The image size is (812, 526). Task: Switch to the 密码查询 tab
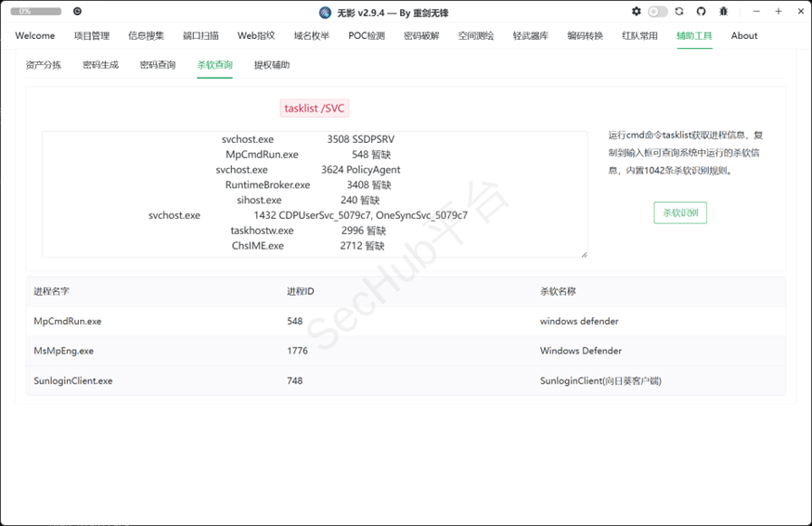(x=158, y=65)
